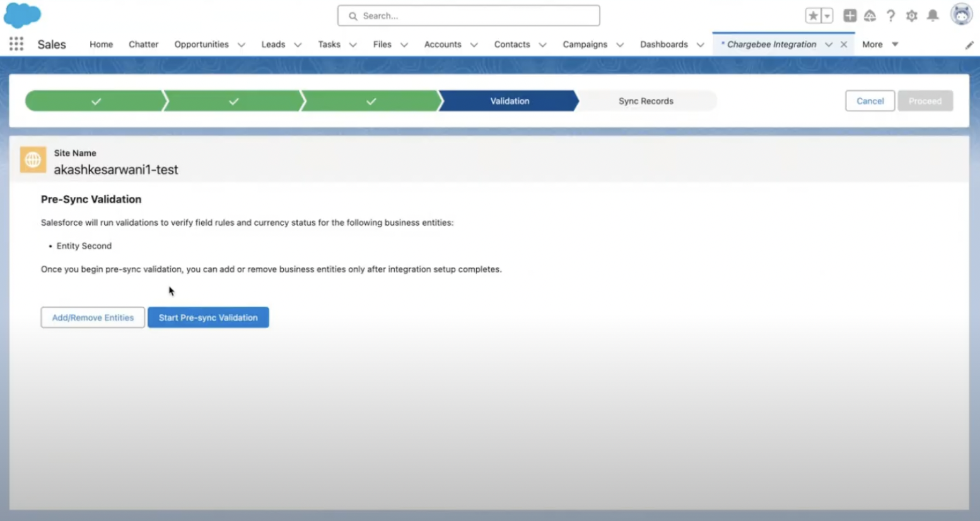Click the Add/Remove Entities button

pyautogui.click(x=93, y=317)
